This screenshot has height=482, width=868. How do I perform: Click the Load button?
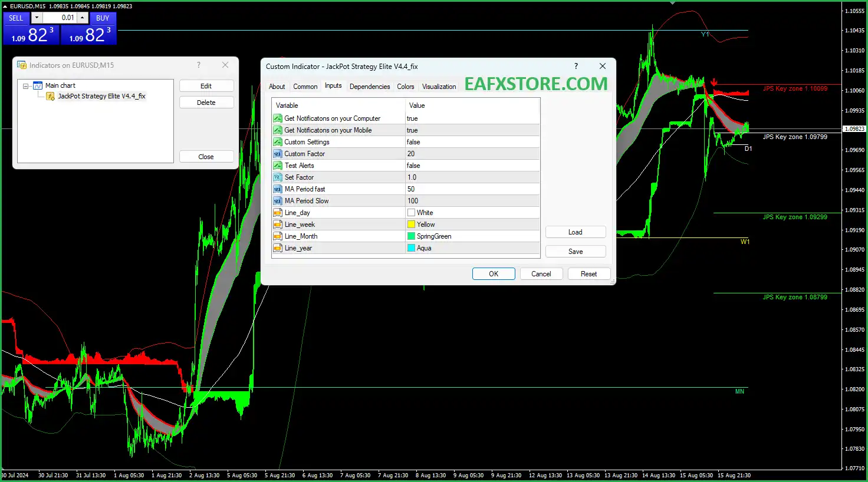(575, 232)
